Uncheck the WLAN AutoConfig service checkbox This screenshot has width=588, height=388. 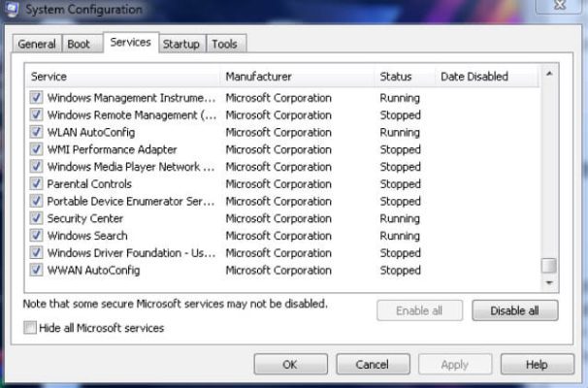37,133
